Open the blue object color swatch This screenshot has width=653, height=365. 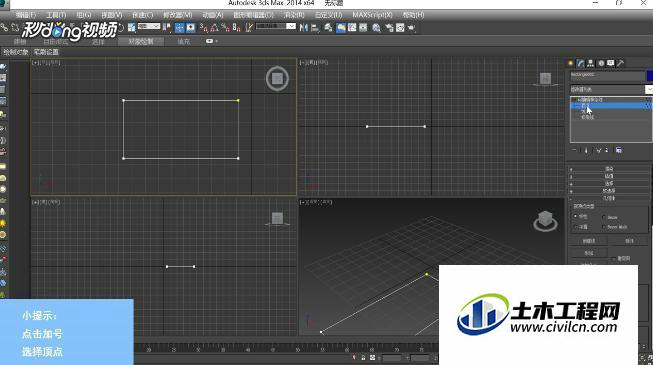pos(650,76)
